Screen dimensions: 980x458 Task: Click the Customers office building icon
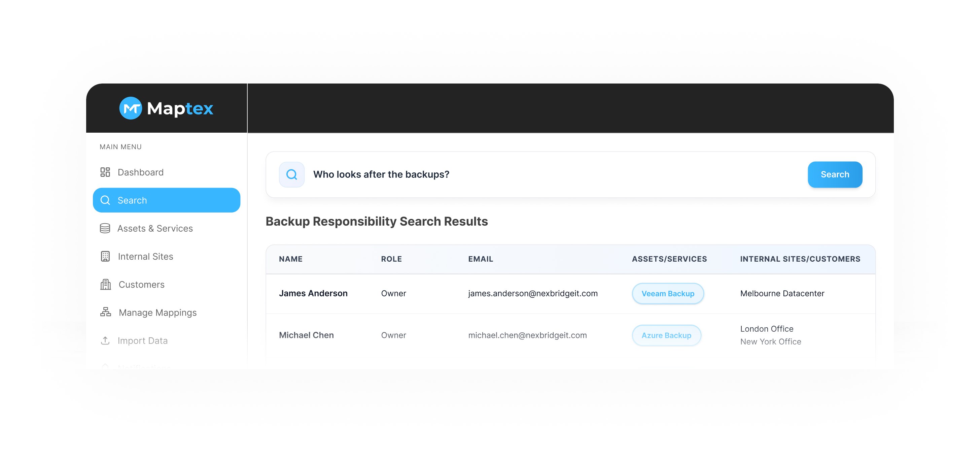coord(105,284)
